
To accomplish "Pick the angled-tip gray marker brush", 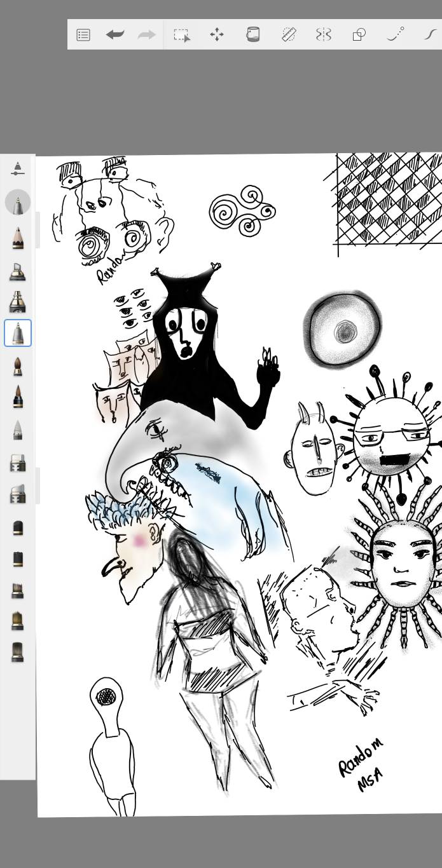I will coord(18,494).
